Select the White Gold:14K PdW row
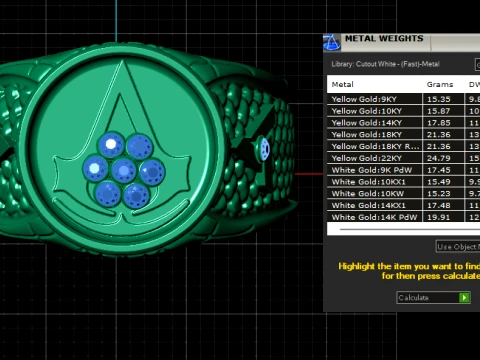This screenshot has width=480, height=360. click(403, 217)
